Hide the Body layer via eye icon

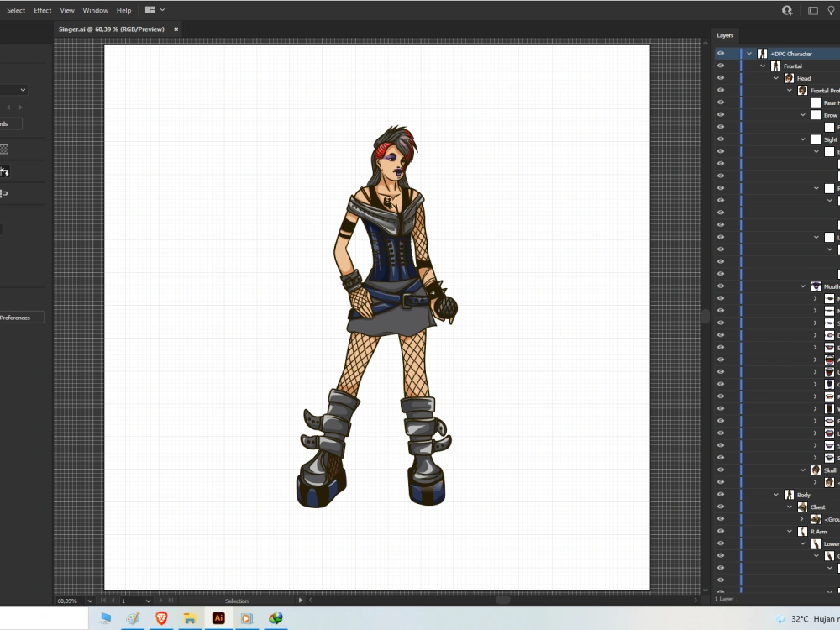(721, 495)
